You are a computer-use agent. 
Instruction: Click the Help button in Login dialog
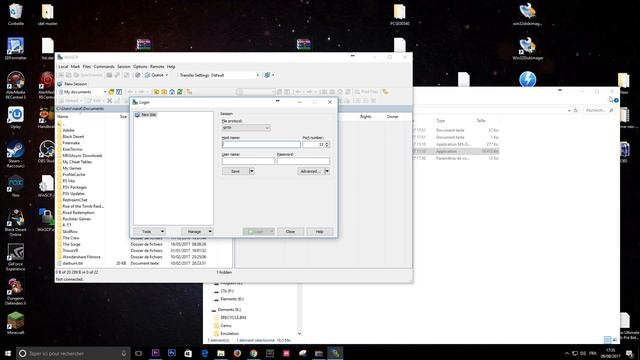point(320,231)
